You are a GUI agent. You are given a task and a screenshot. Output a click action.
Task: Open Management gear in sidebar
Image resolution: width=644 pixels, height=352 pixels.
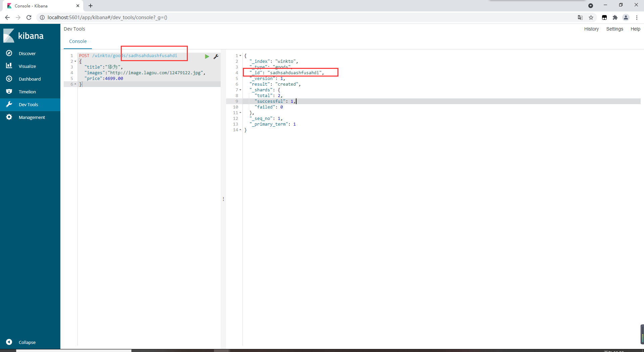9,117
